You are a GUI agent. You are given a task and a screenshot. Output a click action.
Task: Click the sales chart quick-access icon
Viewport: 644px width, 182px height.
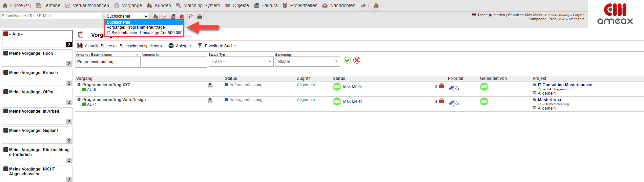[164, 16]
